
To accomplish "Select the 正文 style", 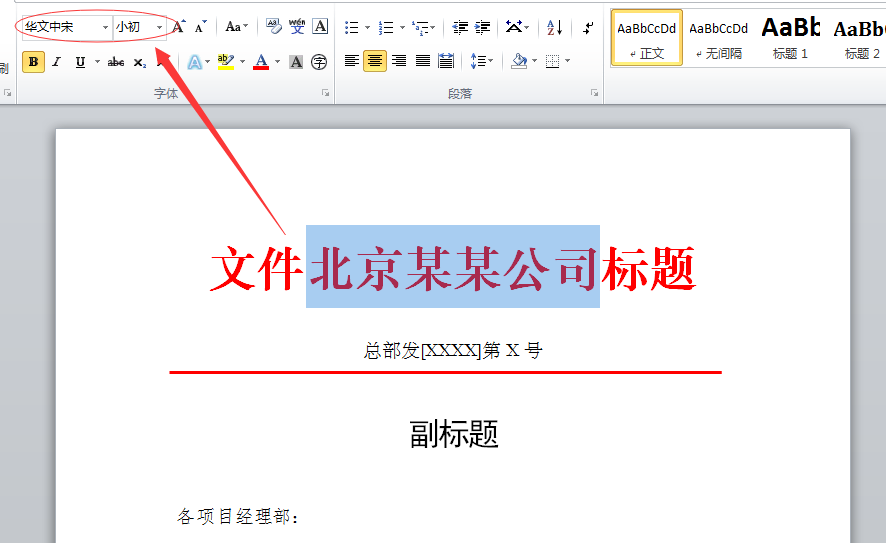I will (647, 38).
